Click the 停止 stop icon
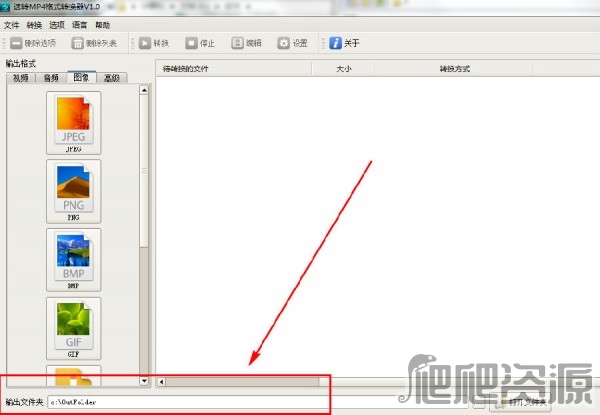The image size is (600, 415). tap(191, 43)
